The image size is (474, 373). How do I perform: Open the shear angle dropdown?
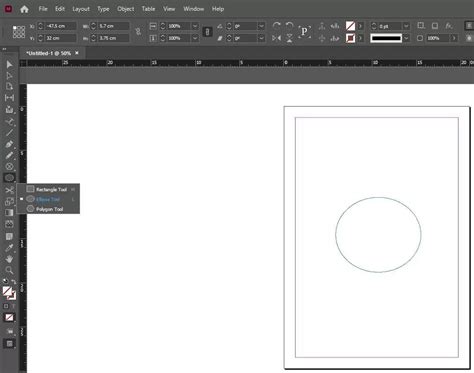point(262,38)
